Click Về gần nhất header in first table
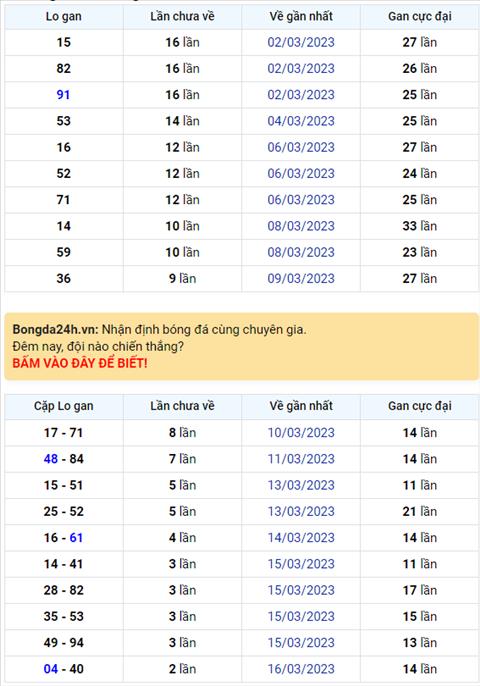This screenshot has height=686, width=480. (x=301, y=17)
